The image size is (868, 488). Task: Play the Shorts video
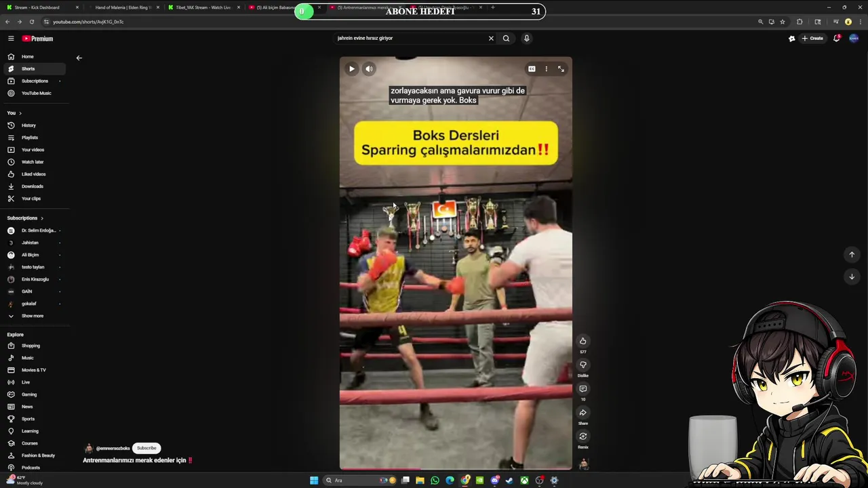pos(351,68)
